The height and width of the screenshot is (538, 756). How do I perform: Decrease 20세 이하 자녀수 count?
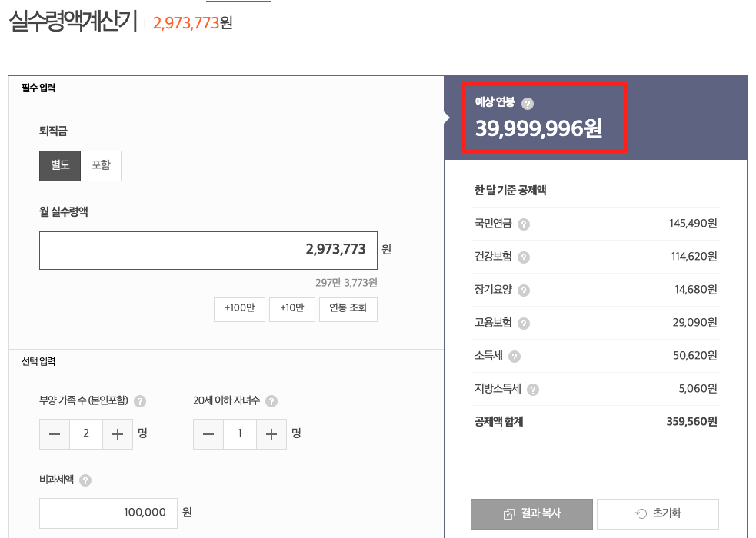208,434
